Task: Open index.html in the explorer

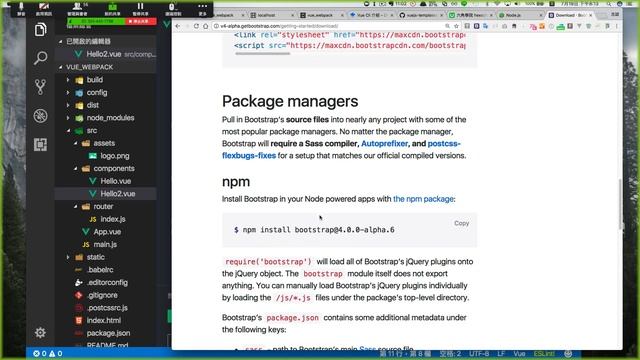Action: (104, 320)
